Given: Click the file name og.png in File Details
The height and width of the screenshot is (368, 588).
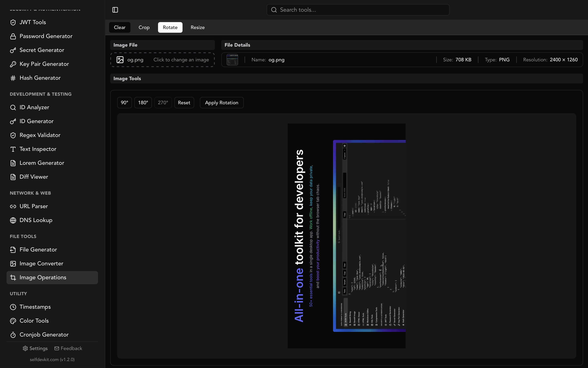Looking at the screenshot, I should tap(276, 60).
